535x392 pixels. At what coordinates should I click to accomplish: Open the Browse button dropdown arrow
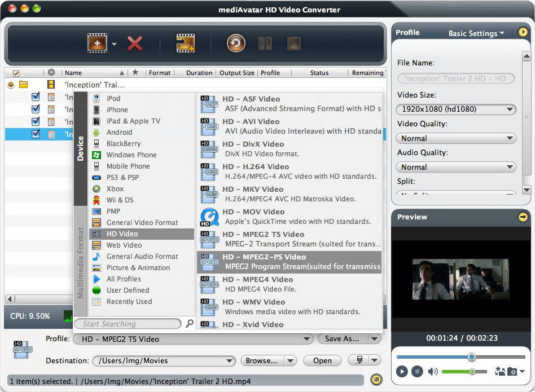pos(291,360)
